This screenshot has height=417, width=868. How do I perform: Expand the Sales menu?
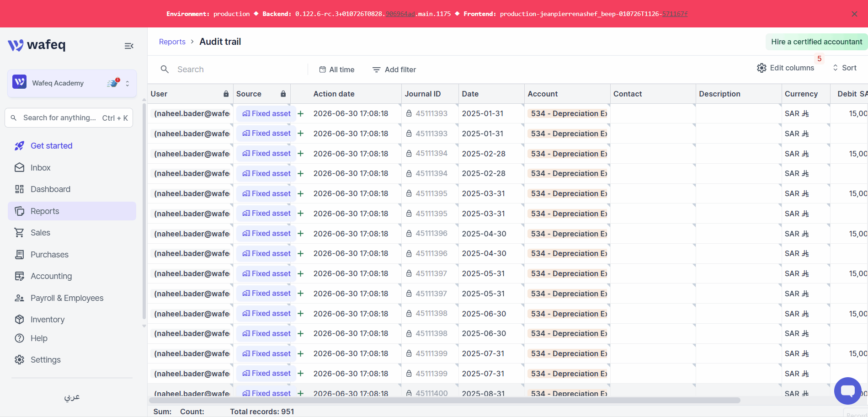[72, 233]
